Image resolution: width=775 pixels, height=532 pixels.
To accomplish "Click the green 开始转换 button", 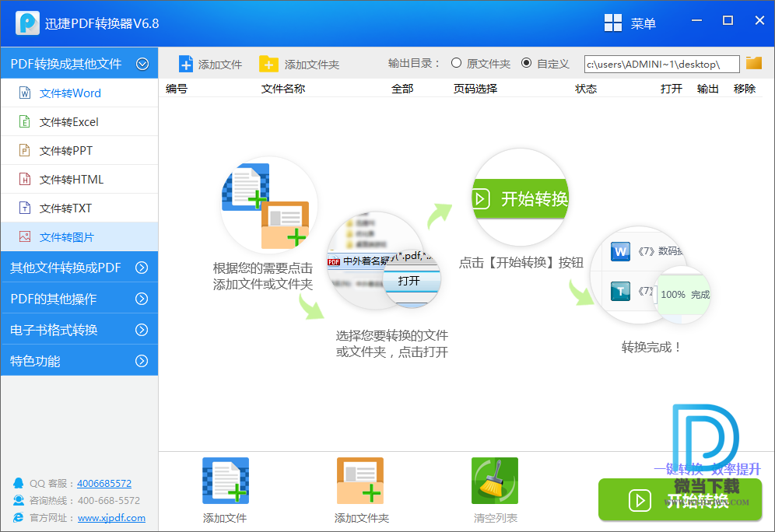I will point(679,499).
